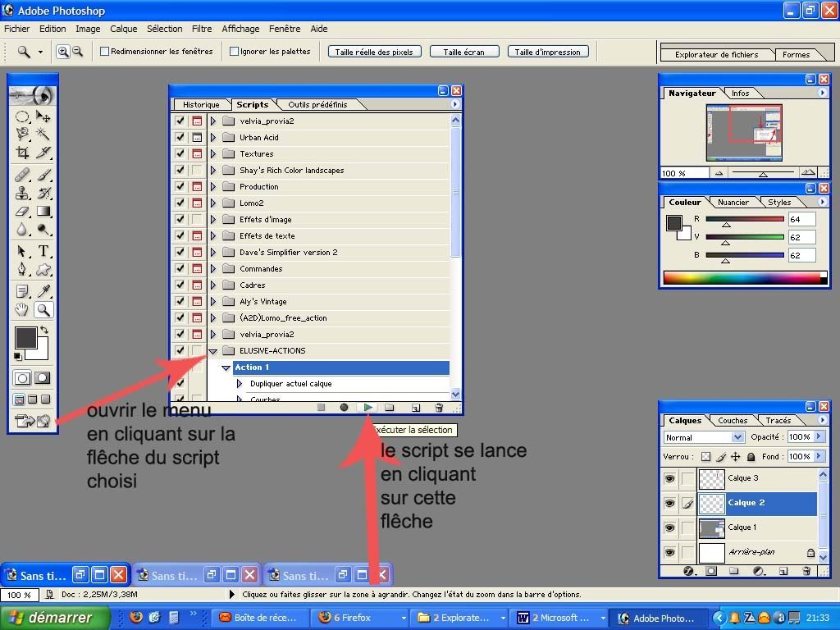
Task: Select the Elliptical Marquee tool
Action: (x=22, y=116)
